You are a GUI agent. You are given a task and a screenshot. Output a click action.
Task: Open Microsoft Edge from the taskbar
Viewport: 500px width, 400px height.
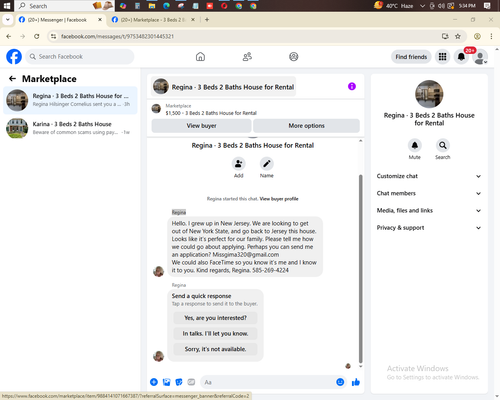166,6
